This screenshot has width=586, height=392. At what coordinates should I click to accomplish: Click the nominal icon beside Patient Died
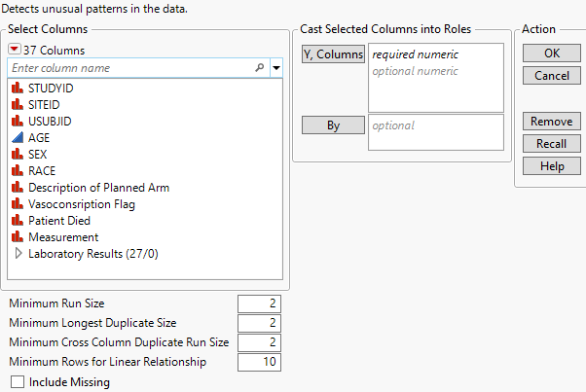pos(18,220)
